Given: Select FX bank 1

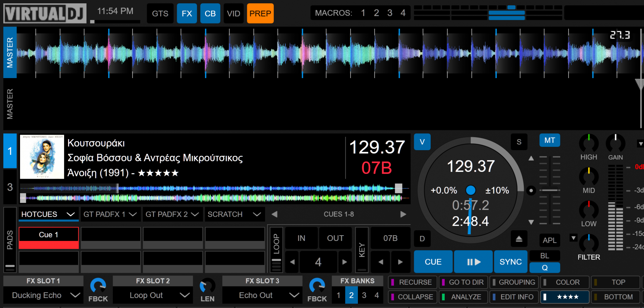Looking at the screenshot, I should (338, 295).
